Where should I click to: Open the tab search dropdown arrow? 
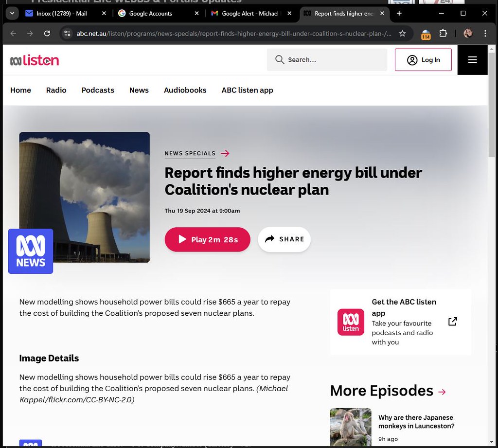[x=12, y=13]
